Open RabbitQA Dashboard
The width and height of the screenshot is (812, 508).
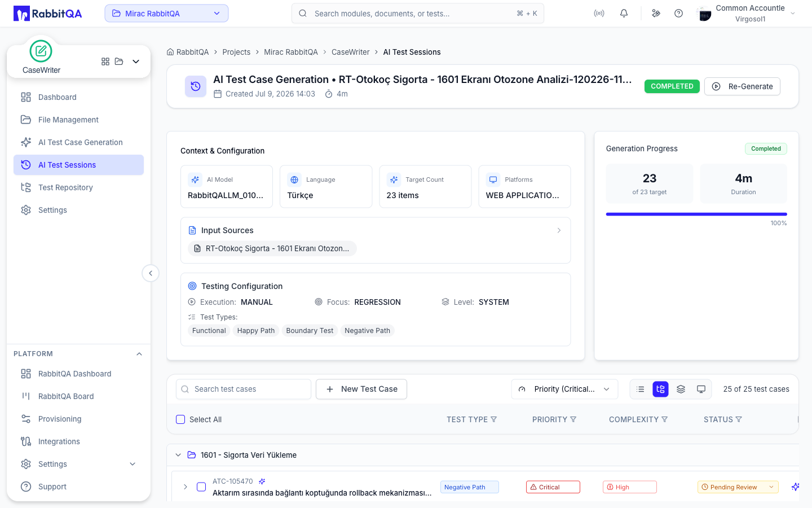point(78,374)
